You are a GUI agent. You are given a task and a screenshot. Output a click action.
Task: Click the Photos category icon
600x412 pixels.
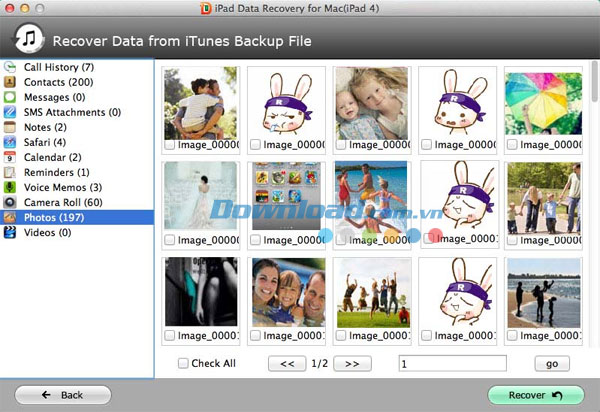pyautogui.click(x=10, y=217)
